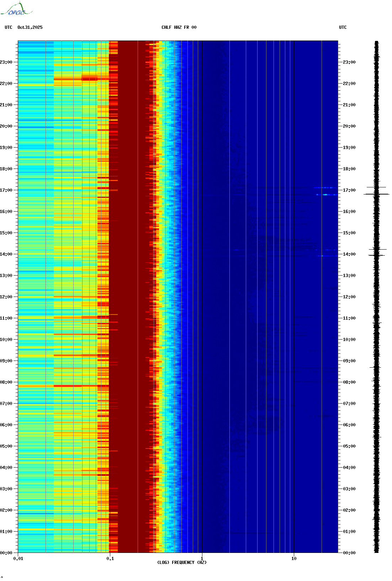Click the seismogram spike near 14:00
Image resolution: width=392 pixels, height=581 pixels.
(376, 255)
